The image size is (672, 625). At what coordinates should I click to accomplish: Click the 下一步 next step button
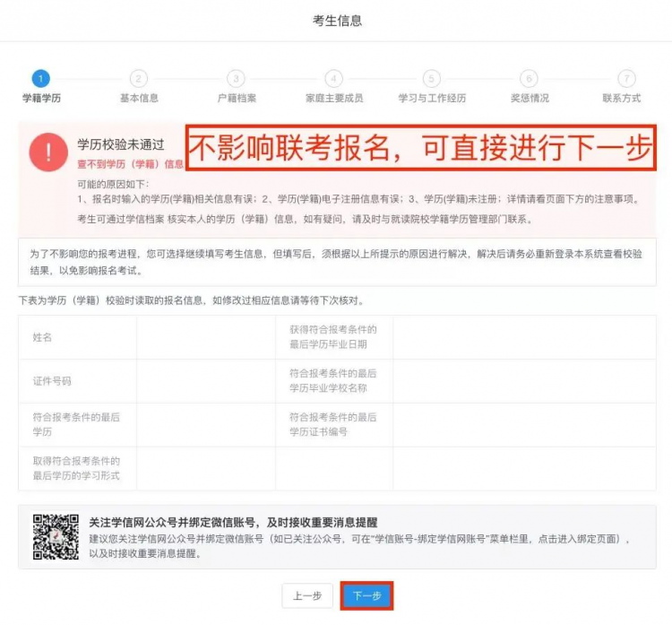pyautogui.click(x=366, y=595)
